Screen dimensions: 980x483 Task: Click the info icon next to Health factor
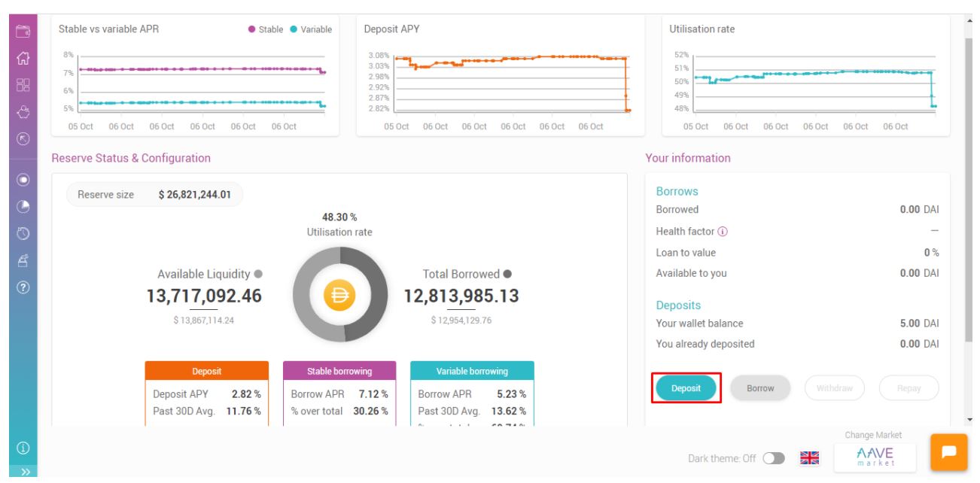coord(723,232)
